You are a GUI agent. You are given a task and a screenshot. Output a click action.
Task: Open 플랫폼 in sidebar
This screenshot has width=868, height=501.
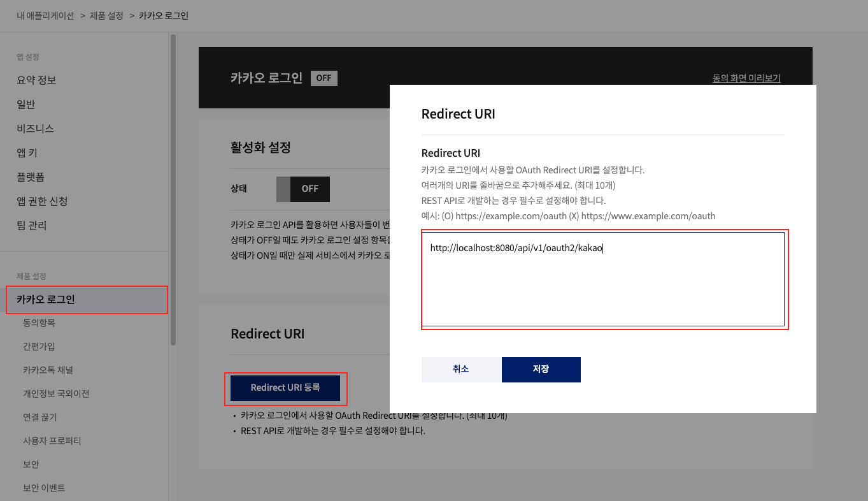(x=31, y=177)
